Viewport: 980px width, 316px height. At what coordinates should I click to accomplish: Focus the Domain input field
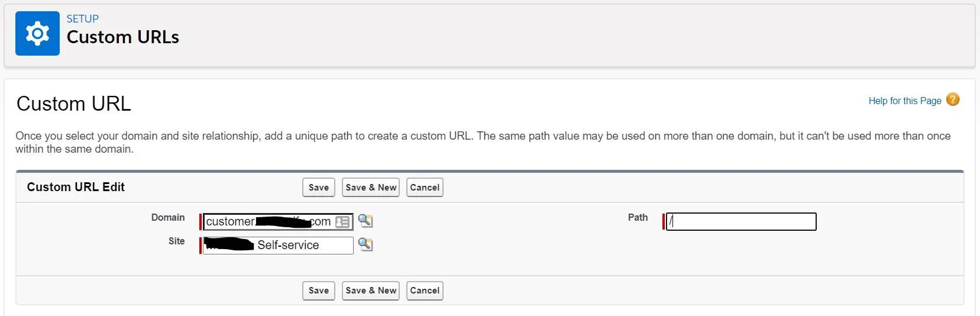(x=278, y=222)
